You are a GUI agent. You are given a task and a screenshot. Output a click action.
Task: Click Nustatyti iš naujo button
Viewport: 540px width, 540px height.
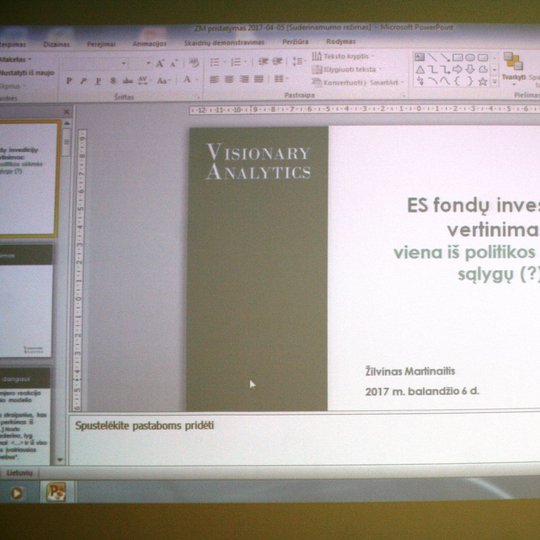pos(27,73)
